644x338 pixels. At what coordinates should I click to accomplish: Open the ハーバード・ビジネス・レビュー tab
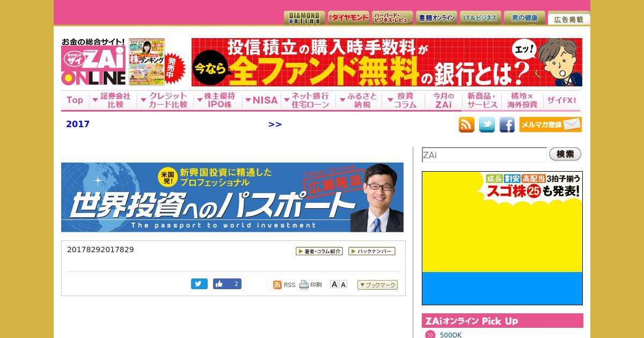[x=392, y=18]
